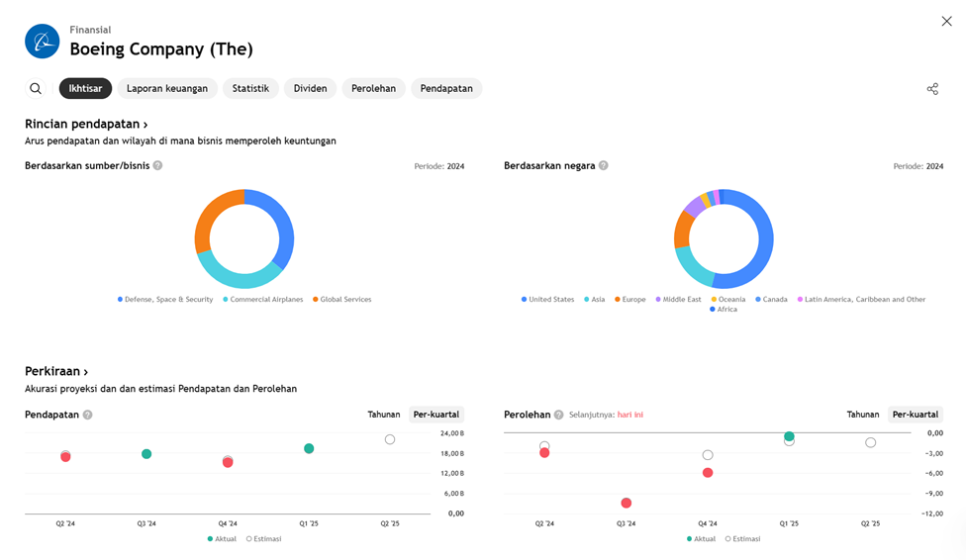
Task: Click Estimasi legend under Pendapatan chart
Action: pyautogui.click(x=263, y=539)
